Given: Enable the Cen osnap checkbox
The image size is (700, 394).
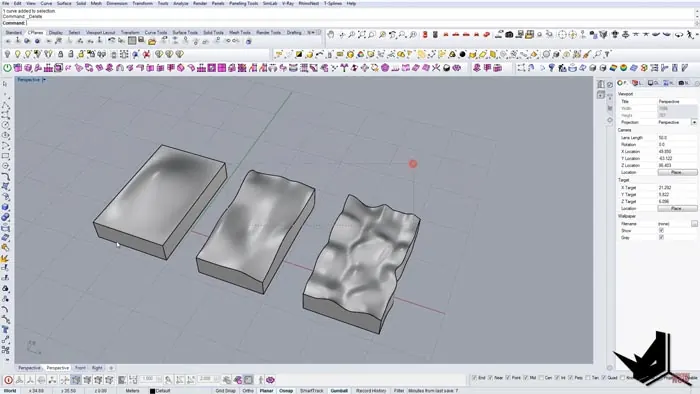Looking at the screenshot, I should click(541, 378).
